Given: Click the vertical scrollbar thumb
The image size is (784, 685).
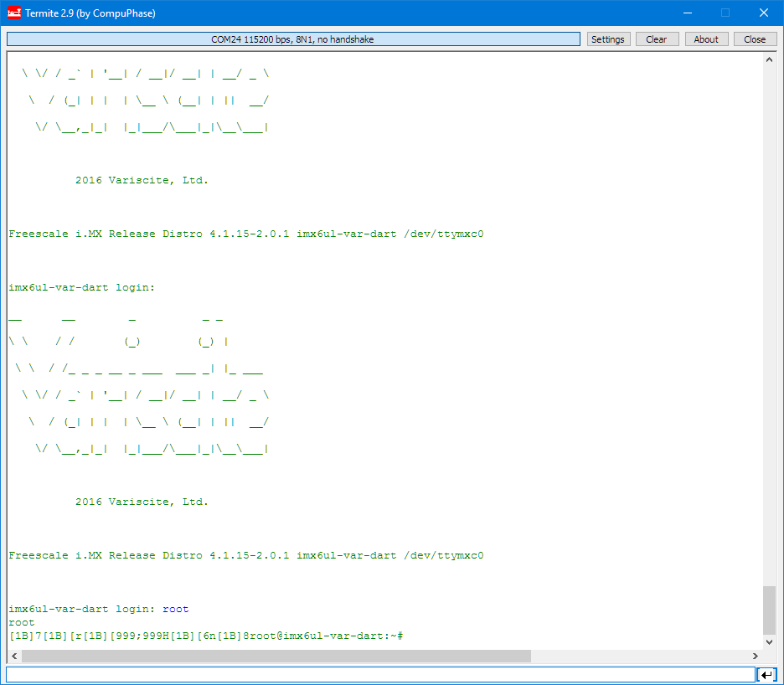Looking at the screenshot, I should pyautogui.click(x=769, y=610).
